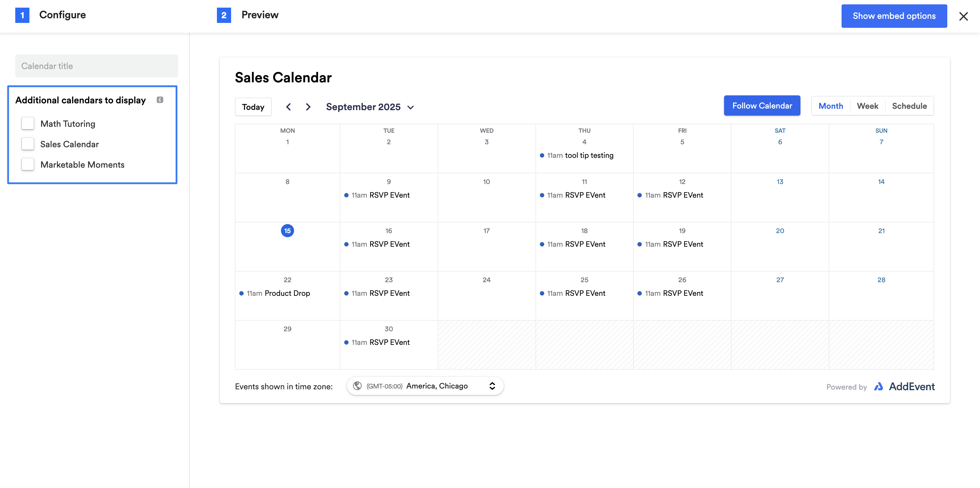Viewport: 980px width, 488px height.
Task: Go to next month arrow
Action: pos(308,107)
